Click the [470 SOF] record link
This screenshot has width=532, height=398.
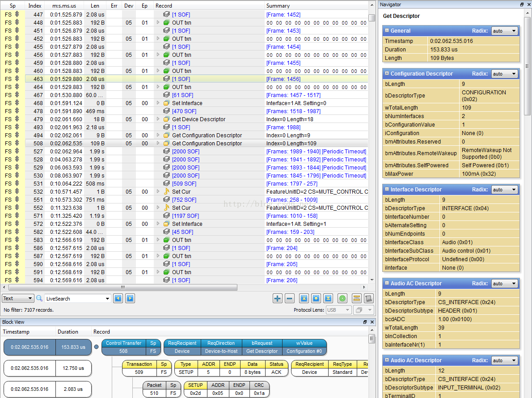pos(184,111)
